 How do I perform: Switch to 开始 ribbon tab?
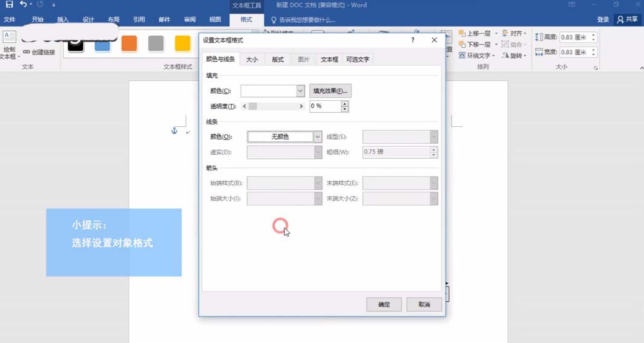point(37,19)
